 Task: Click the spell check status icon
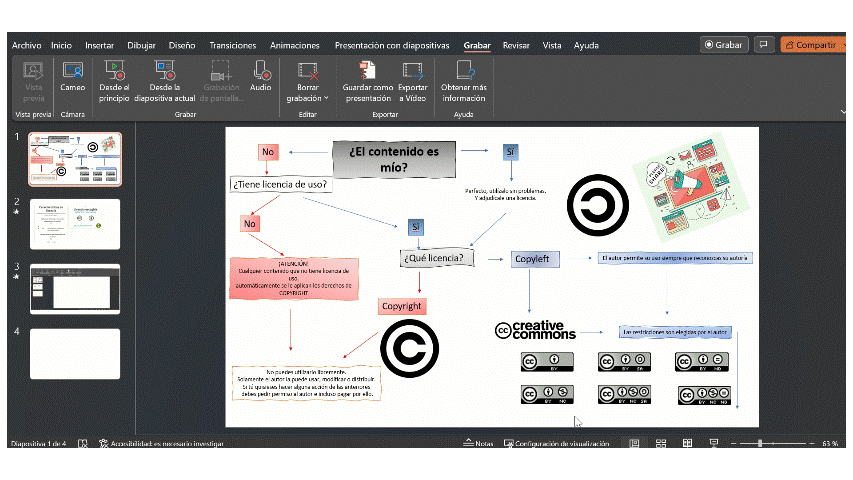83,444
